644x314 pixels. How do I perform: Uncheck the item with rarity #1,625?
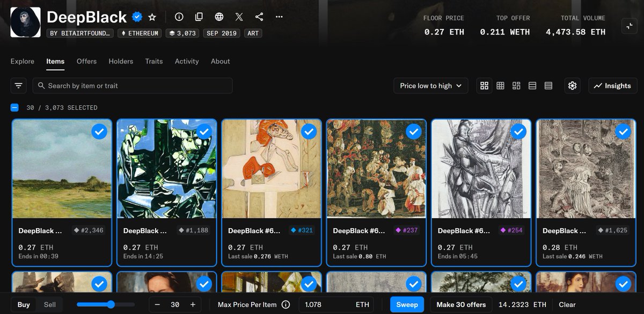coord(623,131)
